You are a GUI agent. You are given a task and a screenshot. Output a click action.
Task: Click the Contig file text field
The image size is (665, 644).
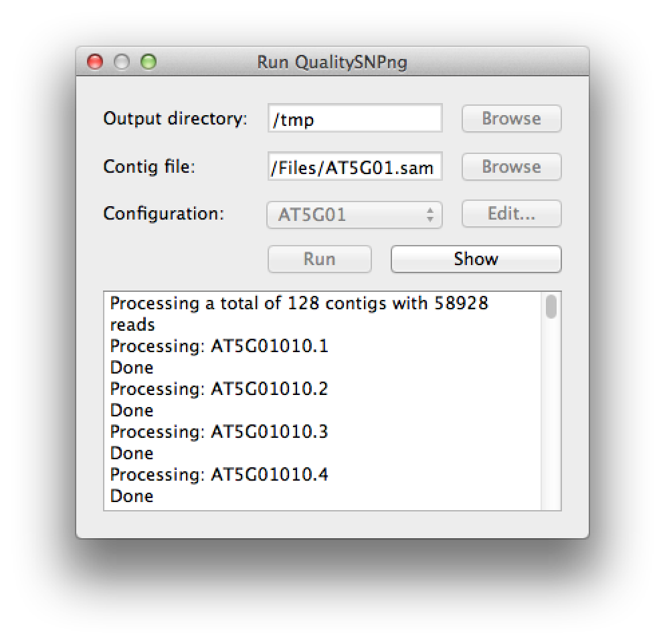355,167
